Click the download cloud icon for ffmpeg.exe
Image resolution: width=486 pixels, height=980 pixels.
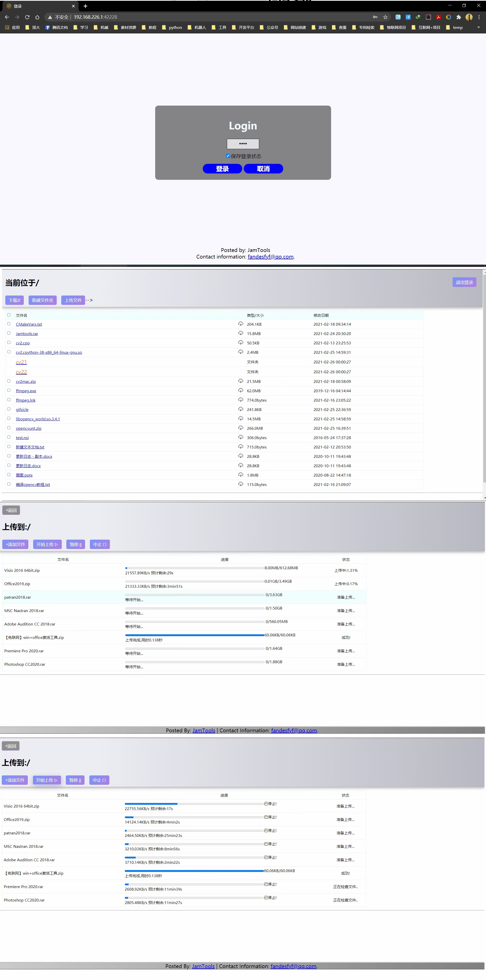(x=240, y=390)
